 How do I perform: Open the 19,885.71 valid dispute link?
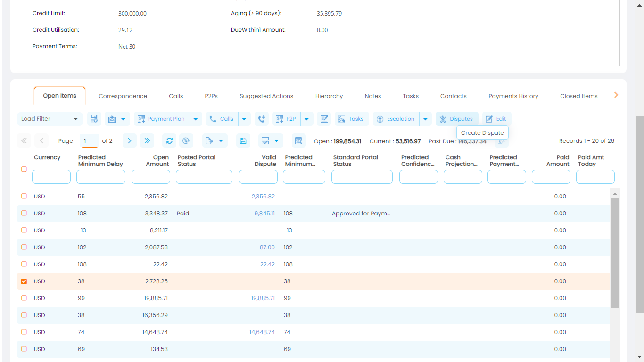(263, 298)
